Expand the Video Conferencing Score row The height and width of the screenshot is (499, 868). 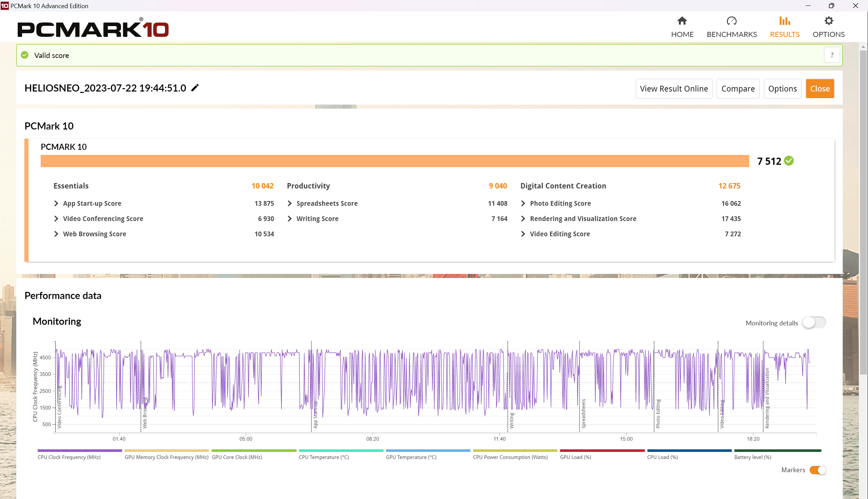coord(56,219)
